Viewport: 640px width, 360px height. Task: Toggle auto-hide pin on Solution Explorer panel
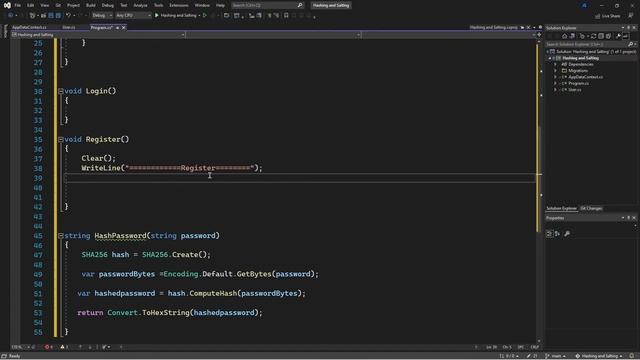pyautogui.click(x=629, y=28)
